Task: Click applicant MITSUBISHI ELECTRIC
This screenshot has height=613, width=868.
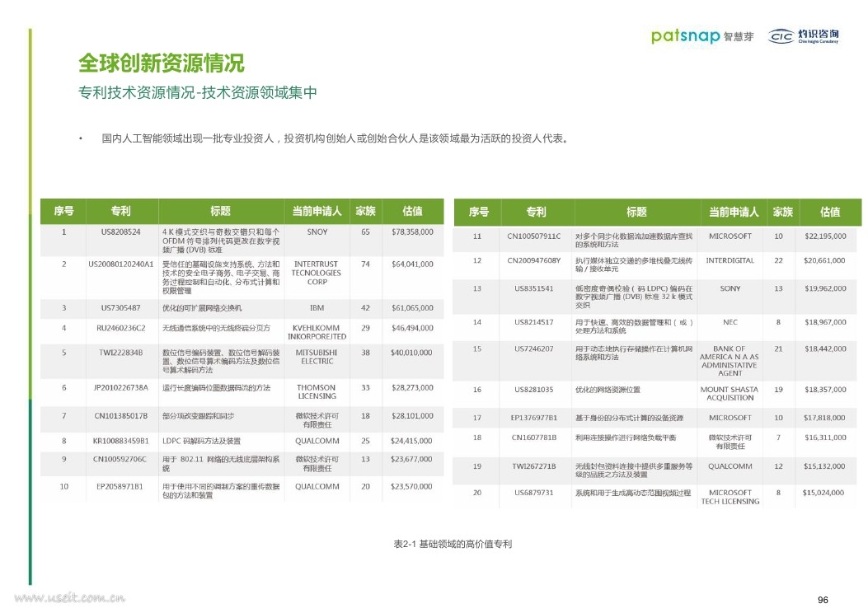Action: [x=316, y=357]
